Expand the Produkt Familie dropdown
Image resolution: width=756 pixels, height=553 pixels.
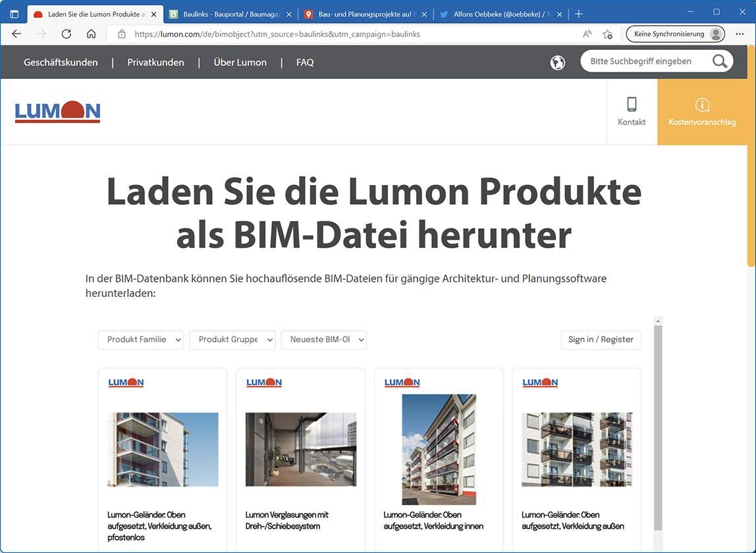pyautogui.click(x=141, y=340)
